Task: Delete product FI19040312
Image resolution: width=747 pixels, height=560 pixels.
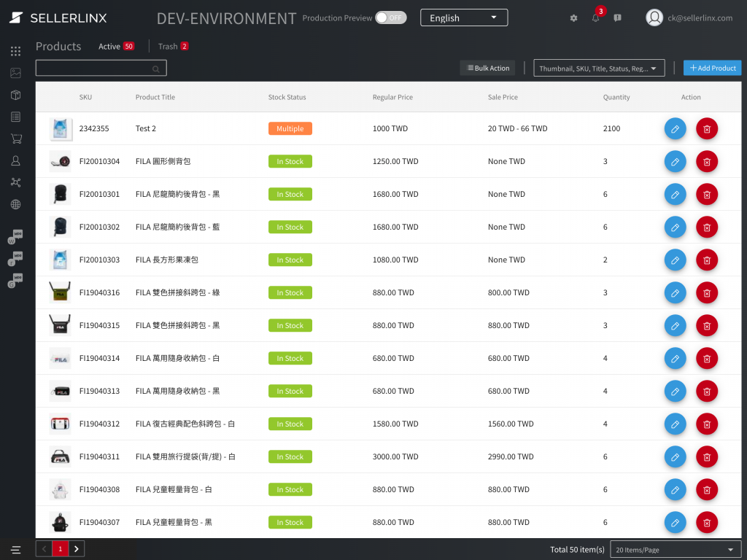Action: point(707,424)
